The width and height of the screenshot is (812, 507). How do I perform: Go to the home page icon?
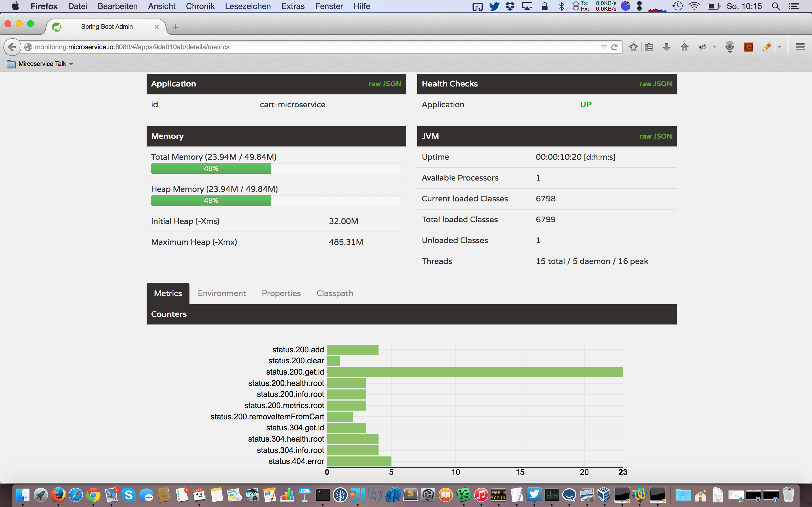coord(684,47)
